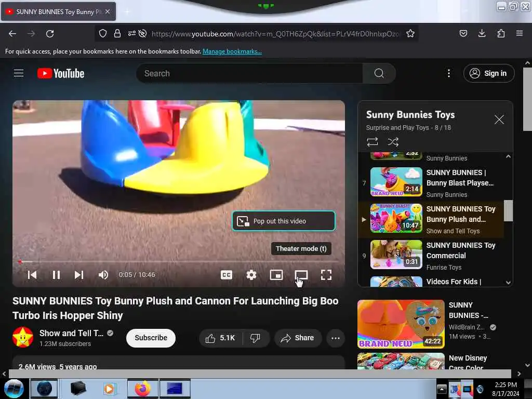Click the playlist scrollbar down arrow
Image resolution: width=532 pixels, height=399 pixels.
(508, 282)
